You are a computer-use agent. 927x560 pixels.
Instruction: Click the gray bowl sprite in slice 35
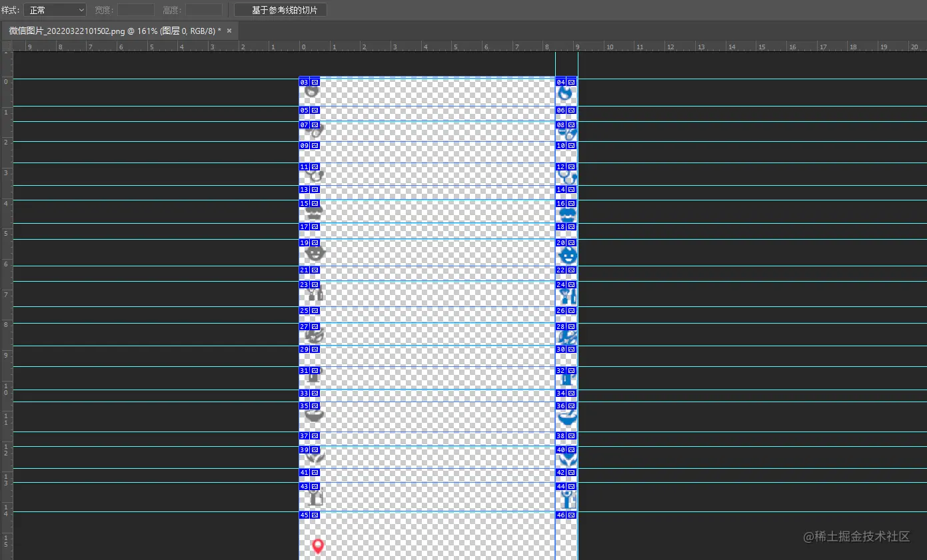(315, 416)
